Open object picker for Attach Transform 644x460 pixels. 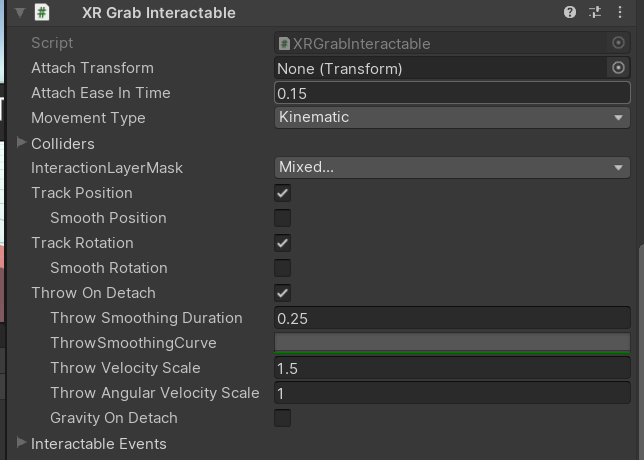pos(618,68)
